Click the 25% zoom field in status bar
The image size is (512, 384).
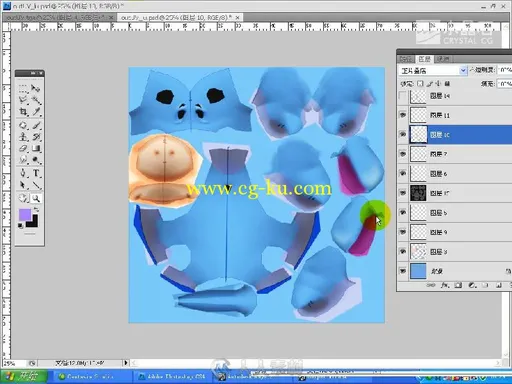(x=14, y=363)
